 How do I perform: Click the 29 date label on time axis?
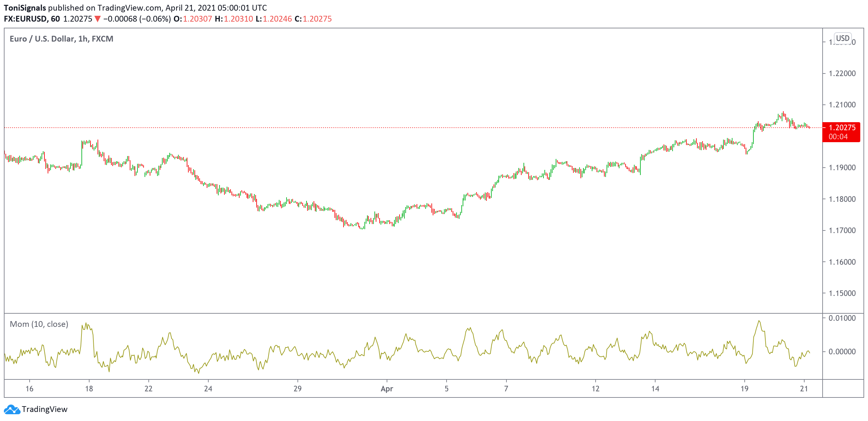pyautogui.click(x=297, y=389)
